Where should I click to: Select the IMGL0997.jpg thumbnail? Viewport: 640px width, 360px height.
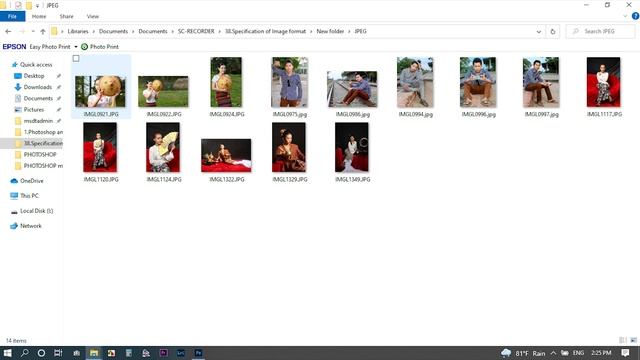(541, 82)
